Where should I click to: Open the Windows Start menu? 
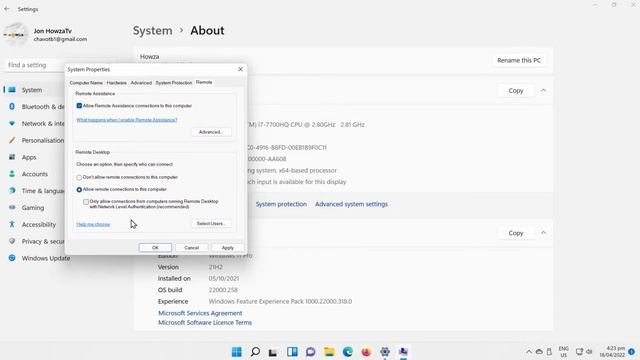(x=237, y=351)
